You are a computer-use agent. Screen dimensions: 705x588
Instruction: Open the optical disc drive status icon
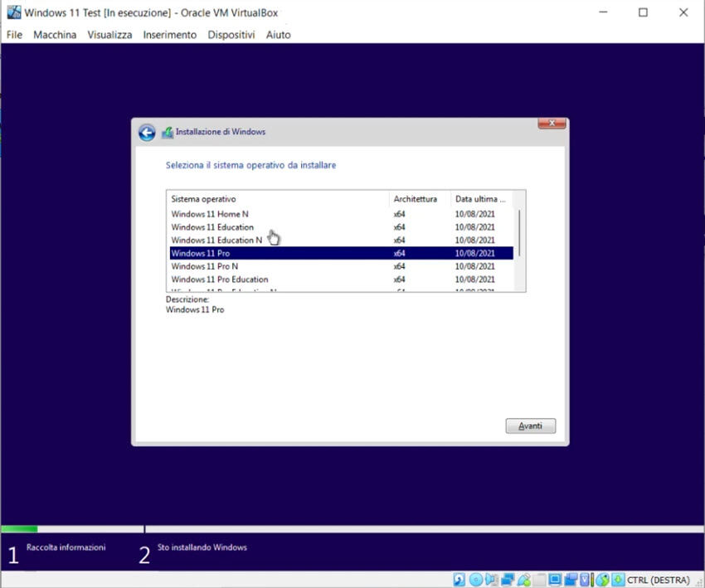(x=476, y=580)
